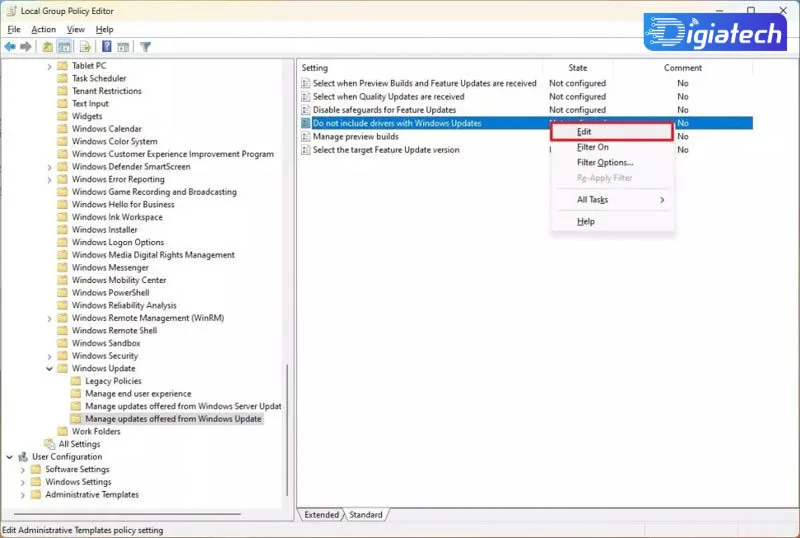Click the All Settings icon in tree

(x=49, y=444)
